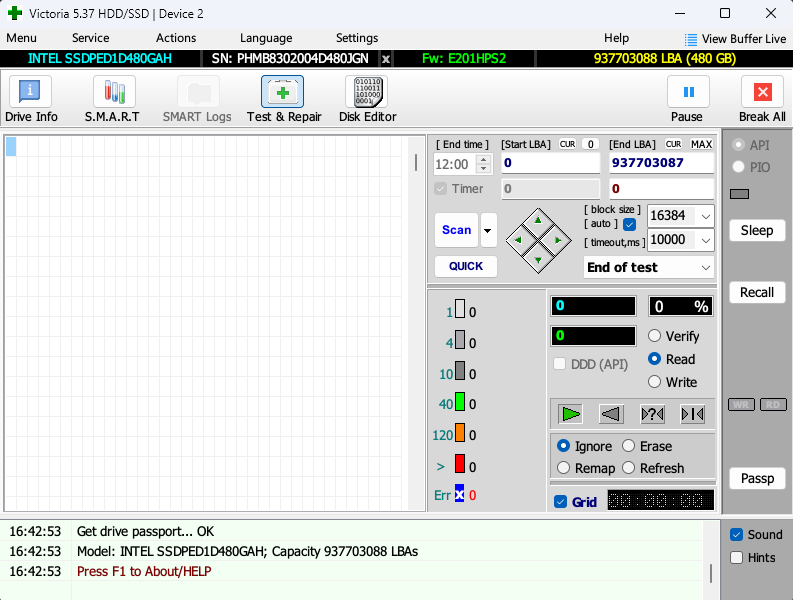Image resolution: width=793 pixels, height=600 pixels.
Task: Click the End LBA field 937703087
Action: click(662, 163)
